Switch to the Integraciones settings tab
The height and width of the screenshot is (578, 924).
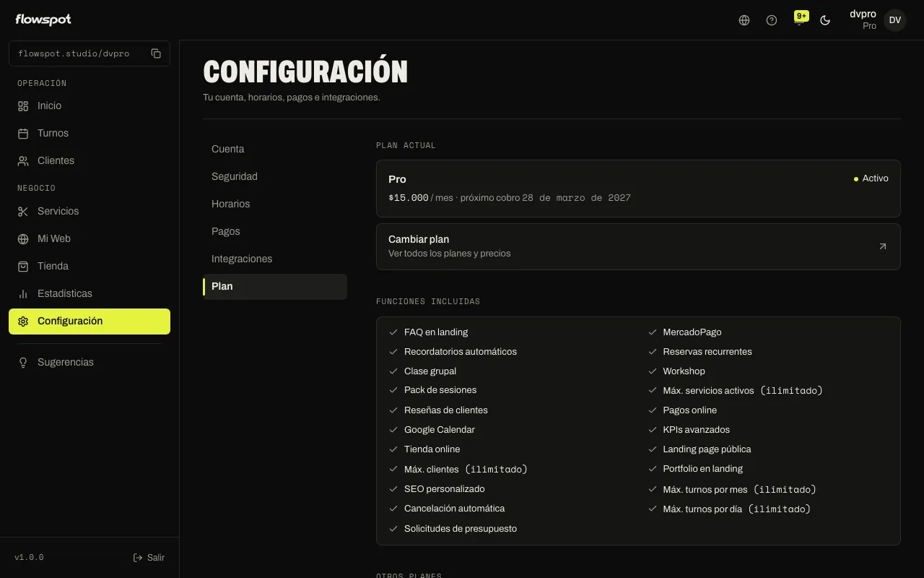point(275,259)
